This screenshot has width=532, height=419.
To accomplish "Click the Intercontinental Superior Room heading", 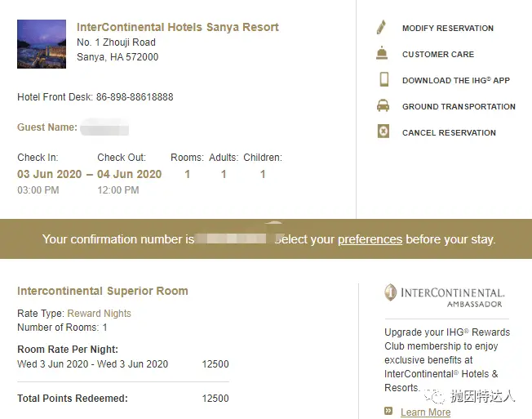I will point(103,291).
